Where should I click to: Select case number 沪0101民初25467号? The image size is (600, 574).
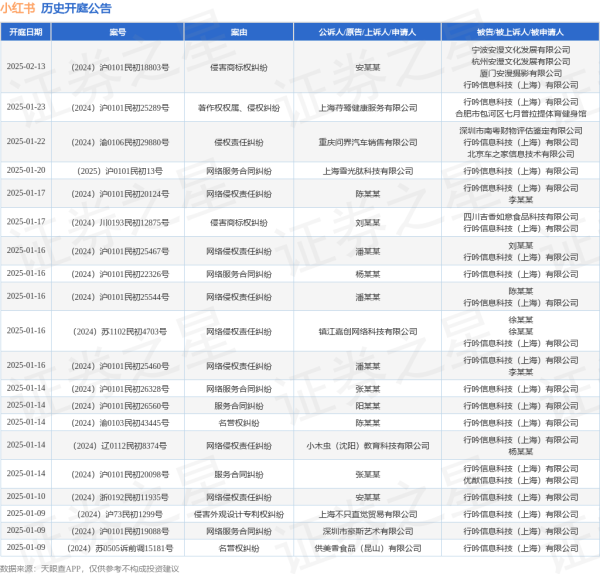coord(120,251)
